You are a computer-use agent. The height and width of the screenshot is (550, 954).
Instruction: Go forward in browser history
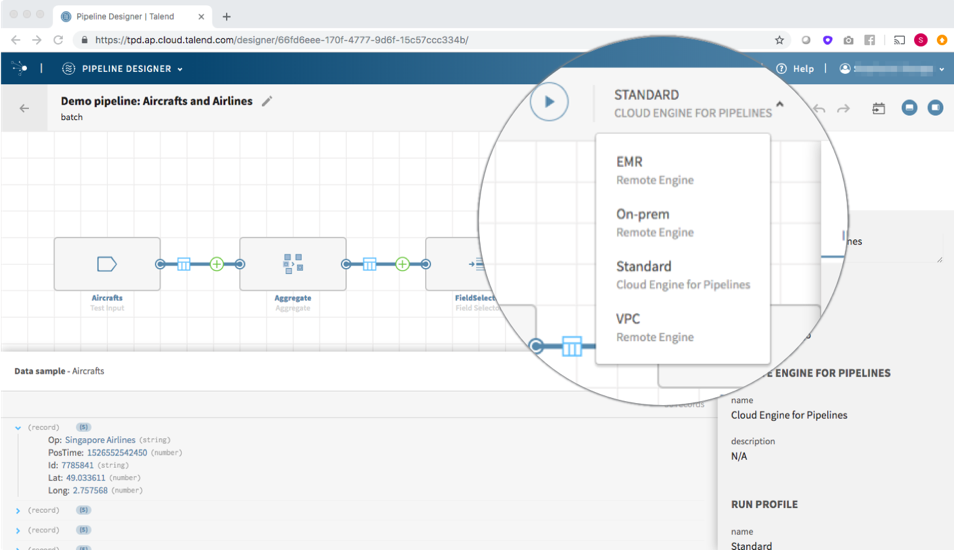(x=37, y=40)
